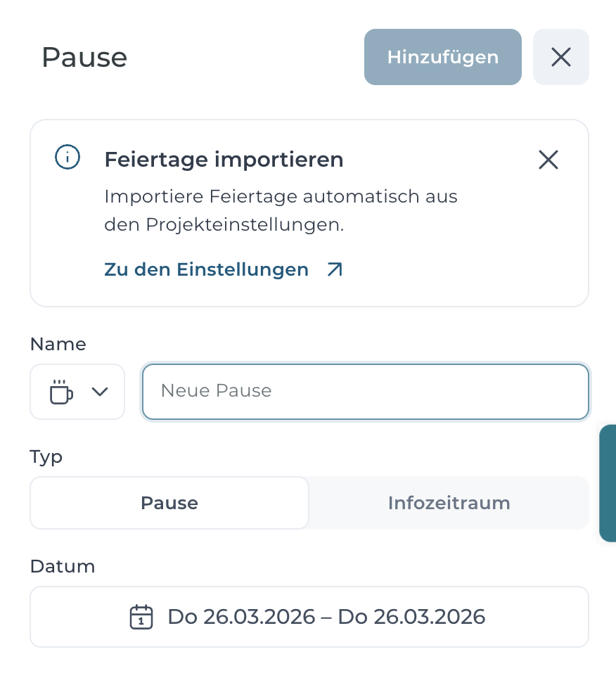Switch type to Infozeitraum
The image size is (616, 678).
tap(449, 503)
